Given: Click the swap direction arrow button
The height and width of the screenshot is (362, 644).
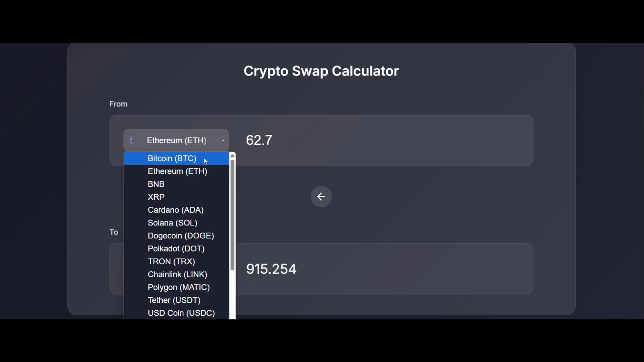Looking at the screenshot, I should (x=321, y=197).
